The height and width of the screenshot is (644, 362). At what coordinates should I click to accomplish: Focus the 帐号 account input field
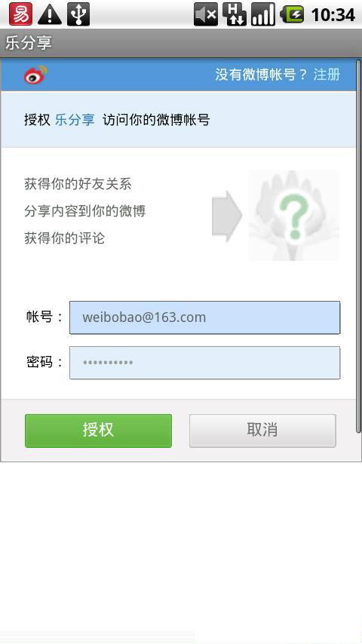pyautogui.click(x=204, y=317)
